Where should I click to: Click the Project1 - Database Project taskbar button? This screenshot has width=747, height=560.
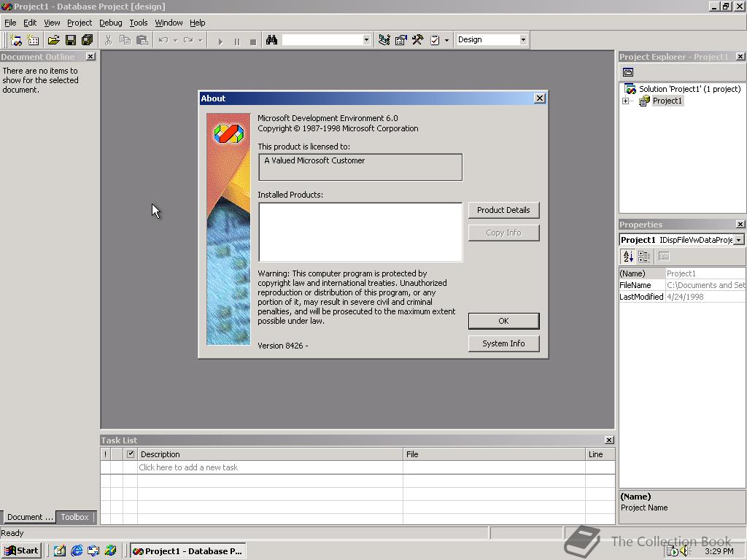click(x=188, y=551)
